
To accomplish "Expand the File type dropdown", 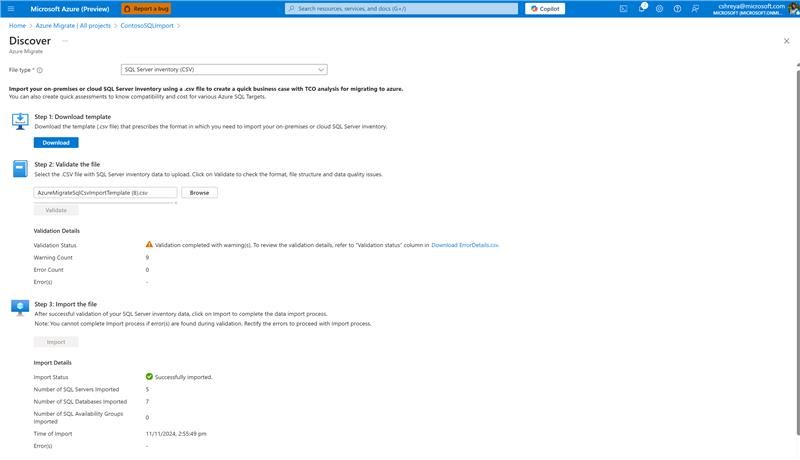I will [224, 69].
